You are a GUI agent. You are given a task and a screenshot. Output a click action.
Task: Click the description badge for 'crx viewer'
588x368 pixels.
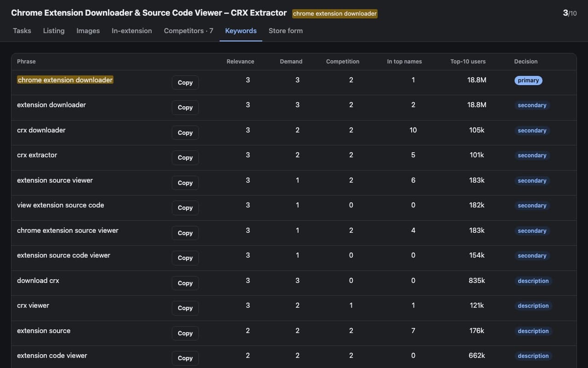pyautogui.click(x=533, y=306)
